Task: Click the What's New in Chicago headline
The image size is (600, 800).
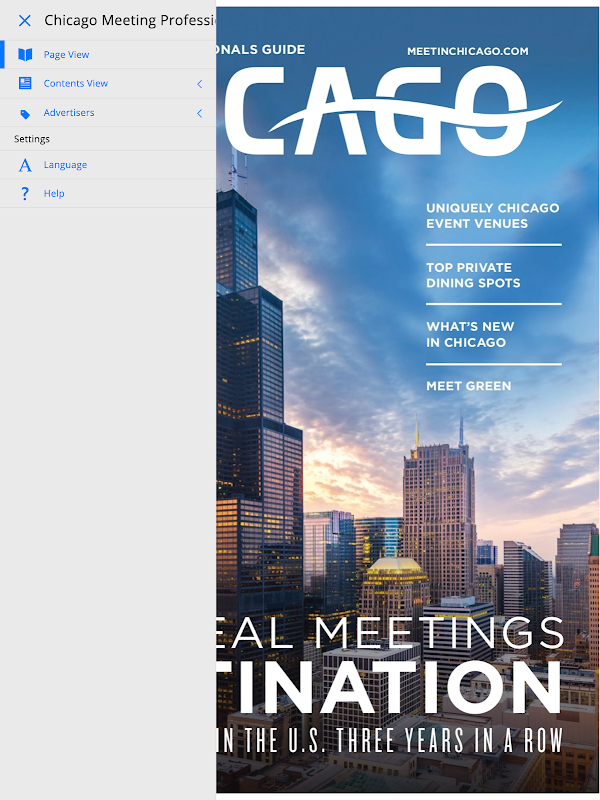Action: tap(470, 334)
